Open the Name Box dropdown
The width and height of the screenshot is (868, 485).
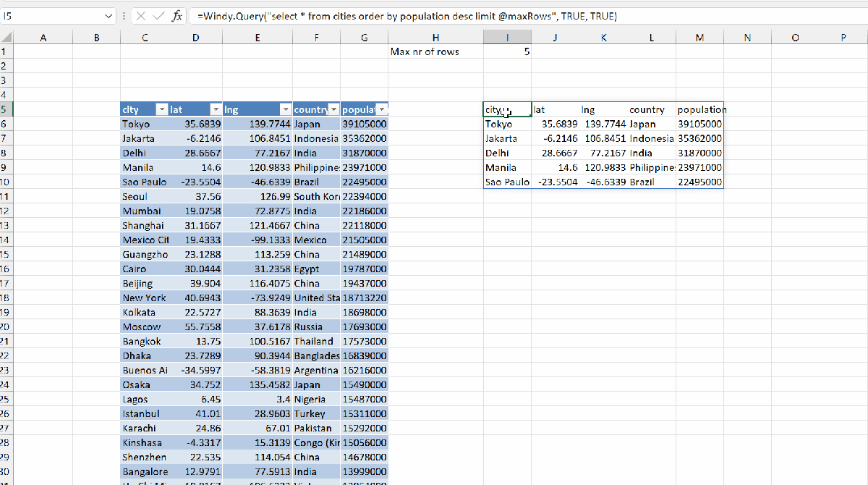click(109, 16)
